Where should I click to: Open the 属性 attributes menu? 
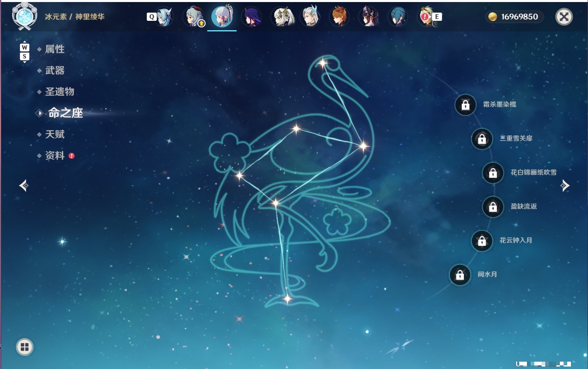[55, 49]
